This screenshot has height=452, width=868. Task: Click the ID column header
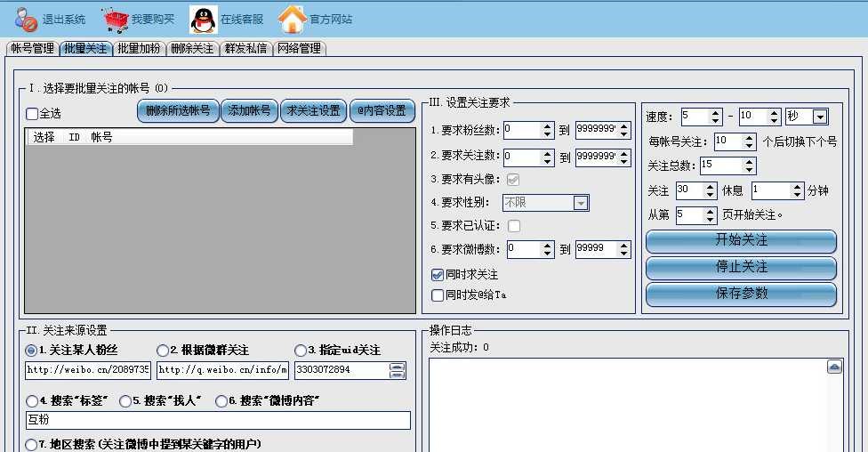click(x=74, y=137)
